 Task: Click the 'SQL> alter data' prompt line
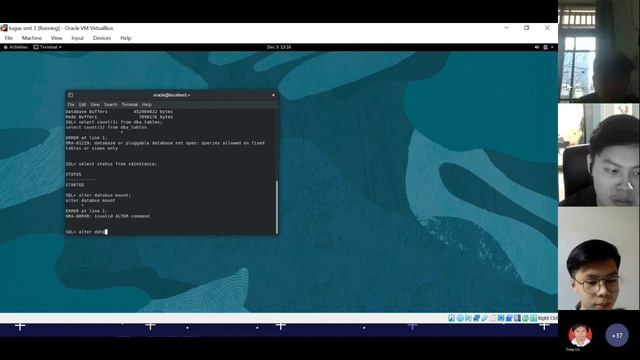tap(86, 232)
